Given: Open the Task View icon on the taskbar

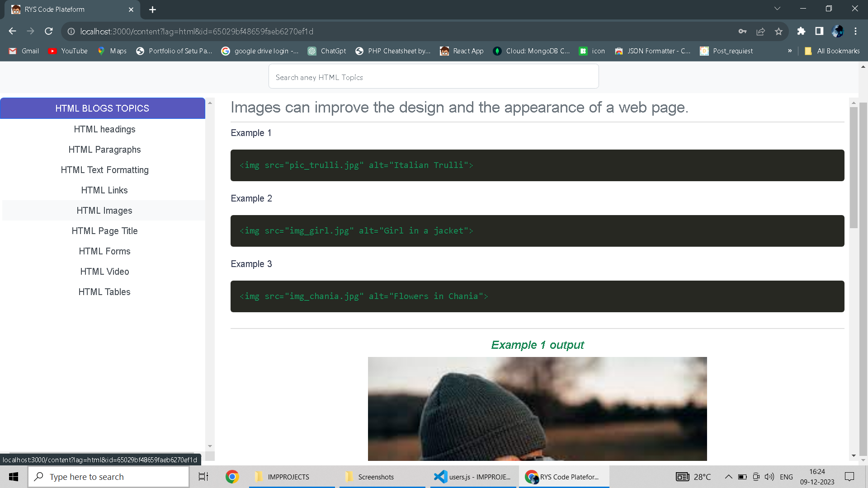Looking at the screenshot, I should tap(203, 477).
